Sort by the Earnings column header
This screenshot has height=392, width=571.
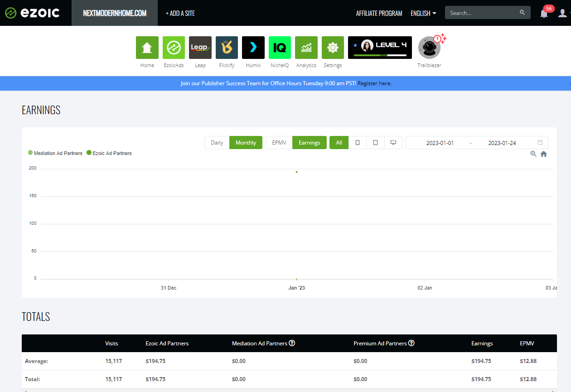point(482,344)
